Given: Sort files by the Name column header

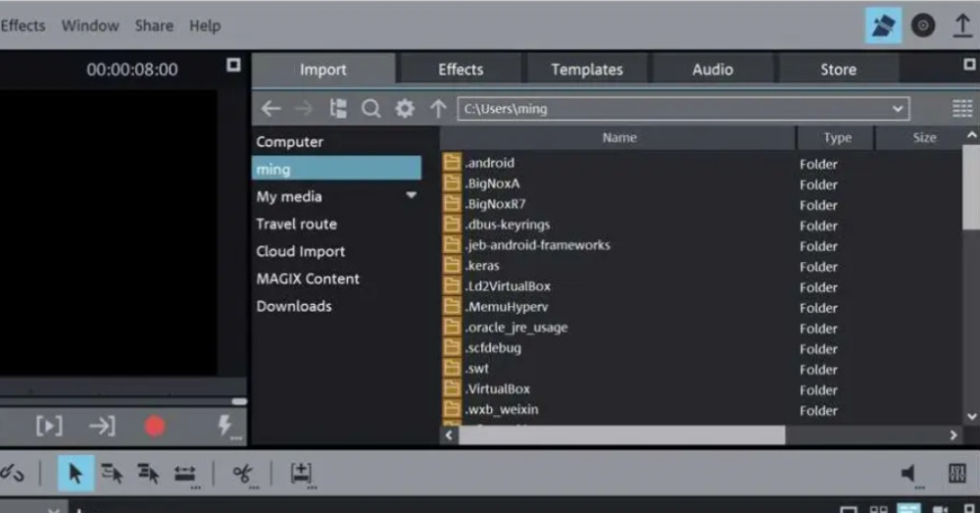Looking at the screenshot, I should pyautogui.click(x=618, y=137).
